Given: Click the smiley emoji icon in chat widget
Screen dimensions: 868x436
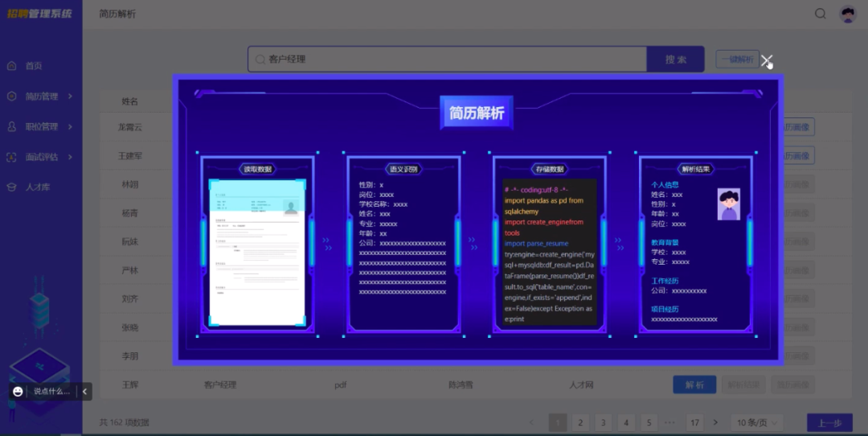Looking at the screenshot, I should click(18, 392).
